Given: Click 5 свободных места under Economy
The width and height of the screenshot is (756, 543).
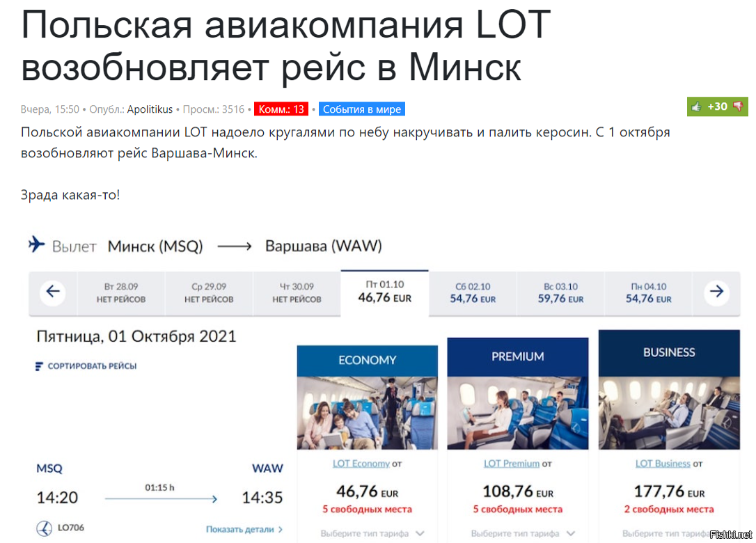Looking at the screenshot, I should click(368, 510).
